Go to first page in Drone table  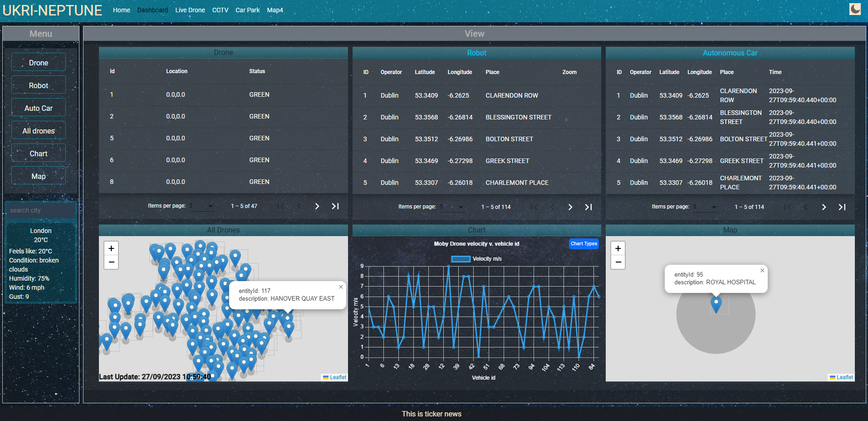281,206
